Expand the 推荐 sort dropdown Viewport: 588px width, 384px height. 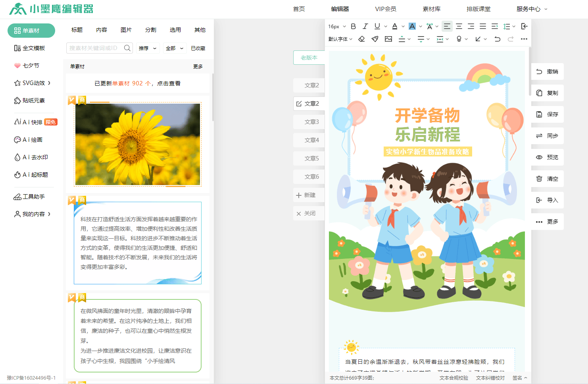(x=148, y=48)
